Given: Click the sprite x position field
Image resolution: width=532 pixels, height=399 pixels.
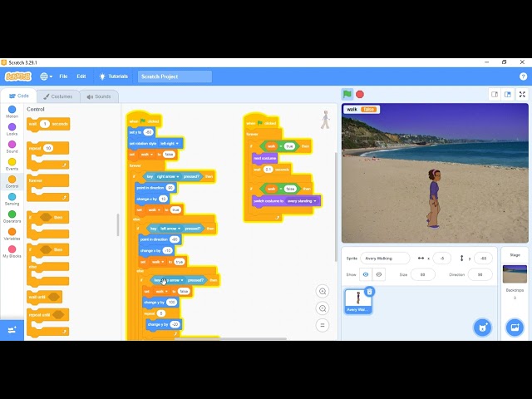Looking at the screenshot, I should point(441,259).
